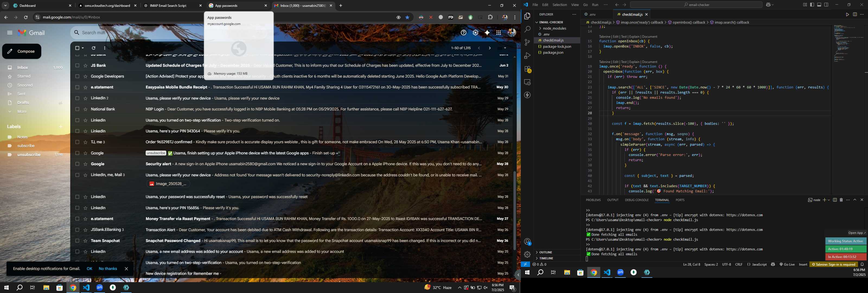Image resolution: width=868 pixels, height=293 pixels.
Task: Open Run and Debug view in VS Code
Action: (527, 56)
